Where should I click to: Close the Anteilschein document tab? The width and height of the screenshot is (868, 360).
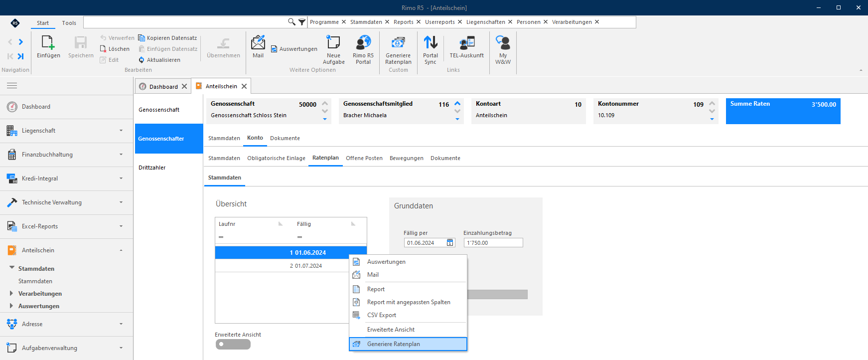pyautogui.click(x=244, y=86)
